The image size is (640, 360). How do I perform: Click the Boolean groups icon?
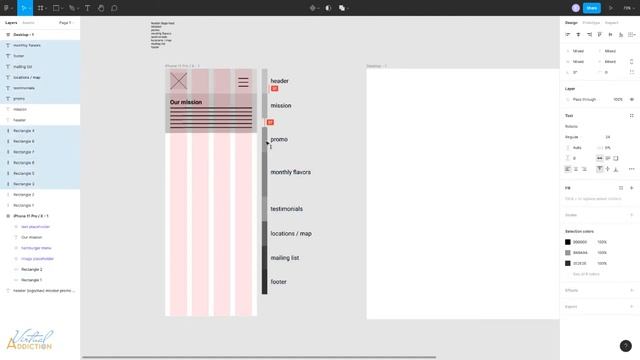coord(342,8)
